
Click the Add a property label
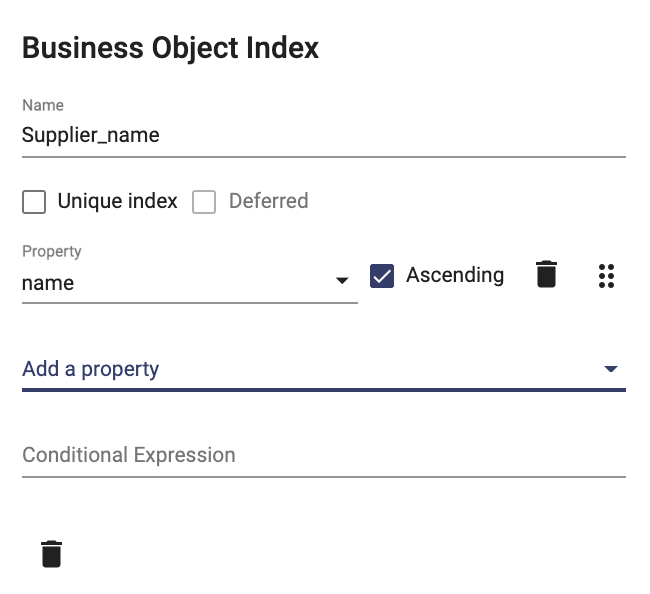tap(90, 369)
